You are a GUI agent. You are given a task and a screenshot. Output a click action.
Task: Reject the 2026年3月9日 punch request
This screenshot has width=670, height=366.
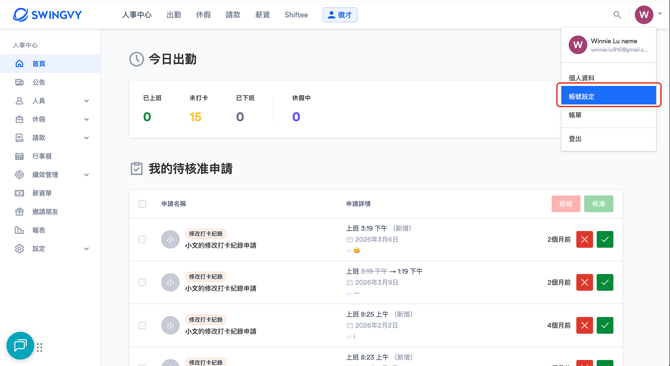tap(585, 282)
